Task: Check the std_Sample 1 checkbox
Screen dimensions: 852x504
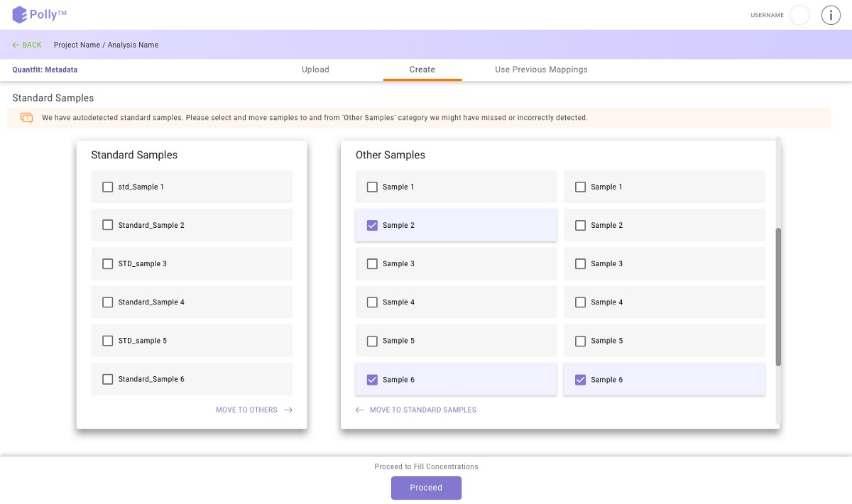Action: [107, 187]
